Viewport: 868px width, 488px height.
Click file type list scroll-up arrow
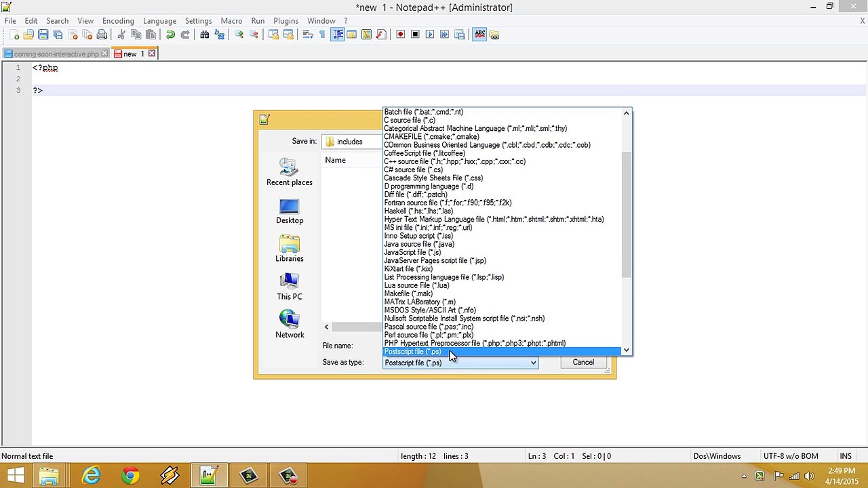pos(627,113)
